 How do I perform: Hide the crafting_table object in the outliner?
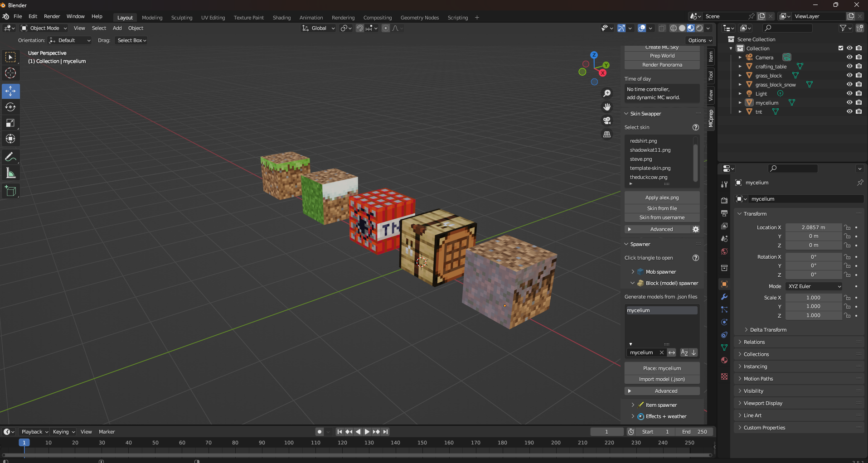(849, 66)
